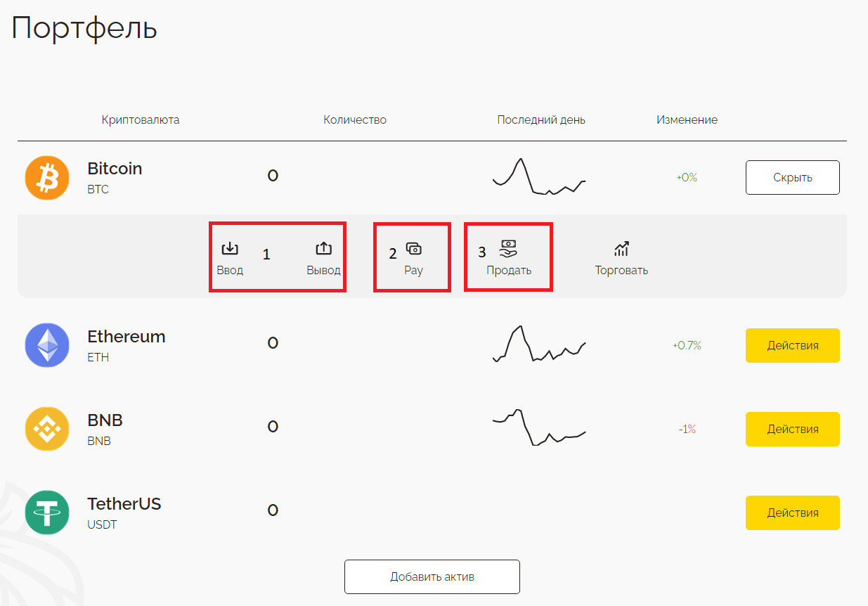
Task: Open the Торговать trade chart icon
Action: click(x=621, y=248)
